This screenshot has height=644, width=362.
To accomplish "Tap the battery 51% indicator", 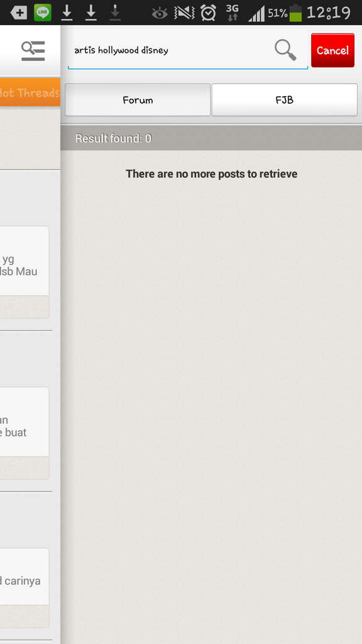I will 285,13.
